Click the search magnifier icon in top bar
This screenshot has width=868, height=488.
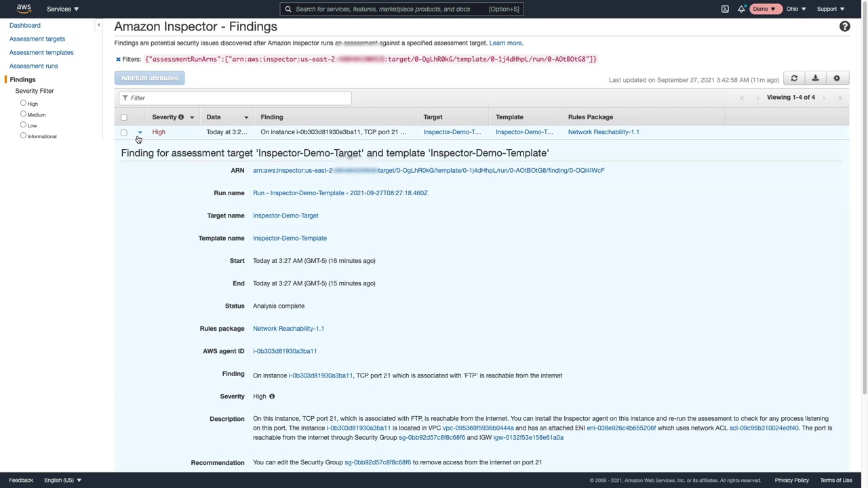[x=288, y=9]
